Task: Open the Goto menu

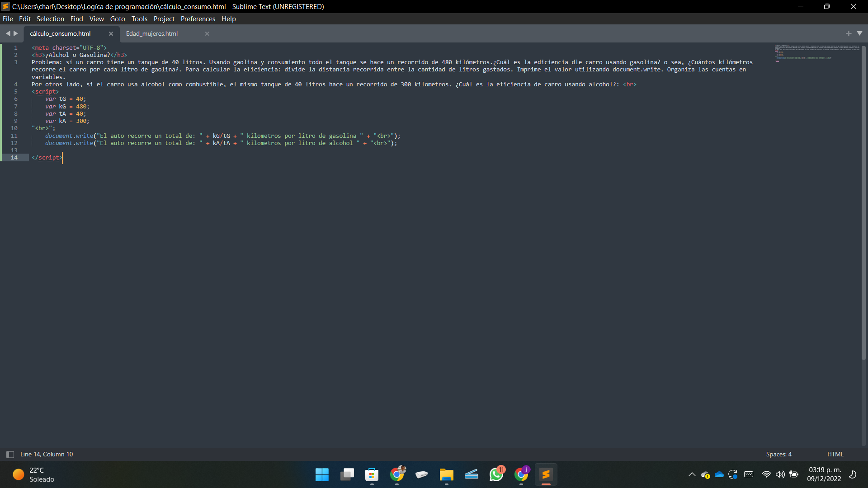Action: [118, 19]
